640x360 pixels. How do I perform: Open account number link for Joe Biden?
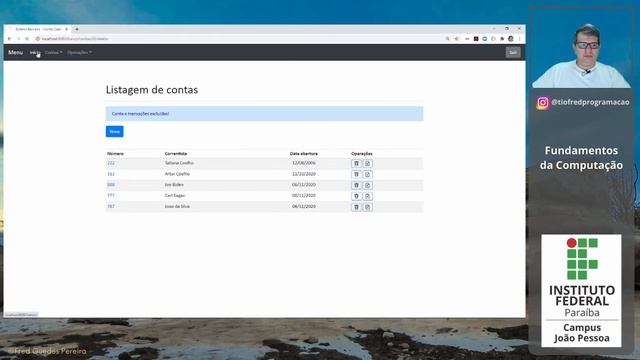pyautogui.click(x=111, y=185)
